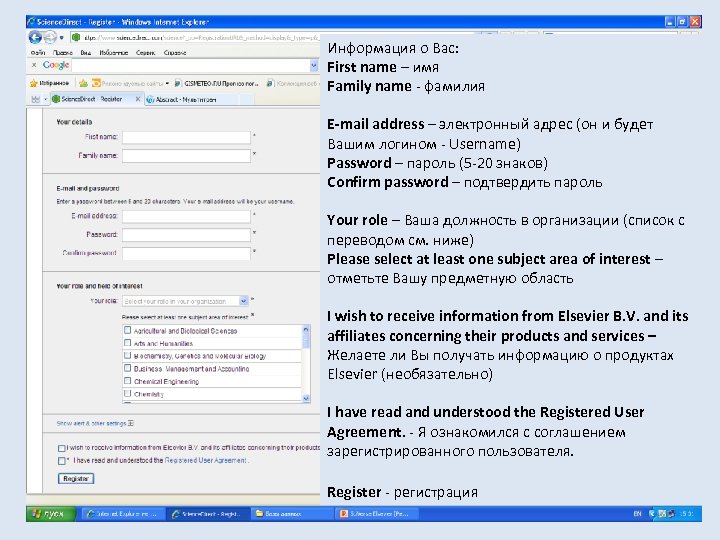Click the Google logo on toolbar

coord(56,65)
